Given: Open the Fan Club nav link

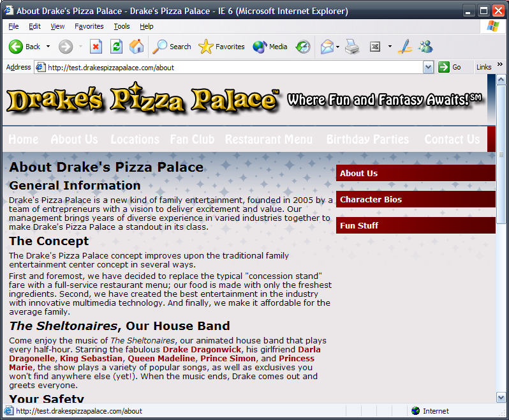Looking at the screenshot, I should [x=192, y=139].
